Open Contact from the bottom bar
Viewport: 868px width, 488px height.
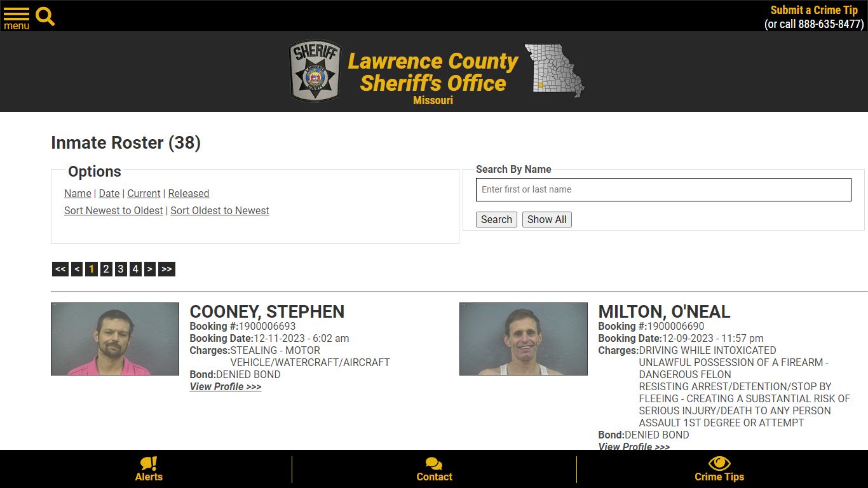click(434, 470)
